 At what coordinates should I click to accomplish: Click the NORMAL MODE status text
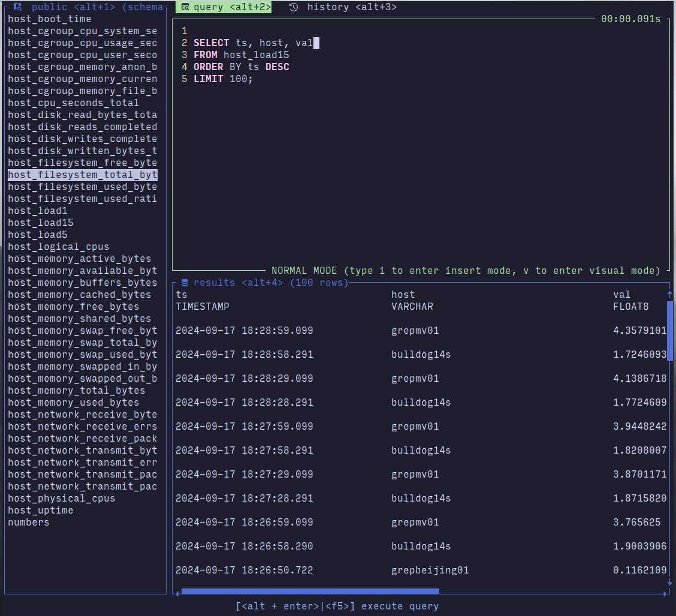pyautogui.click(x=466, y=271)
